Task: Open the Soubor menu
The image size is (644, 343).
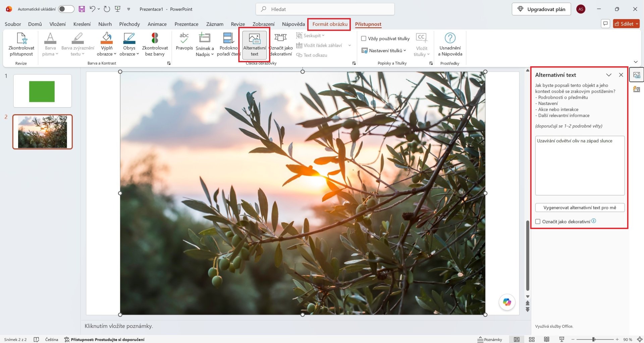Action: (13, 24)
